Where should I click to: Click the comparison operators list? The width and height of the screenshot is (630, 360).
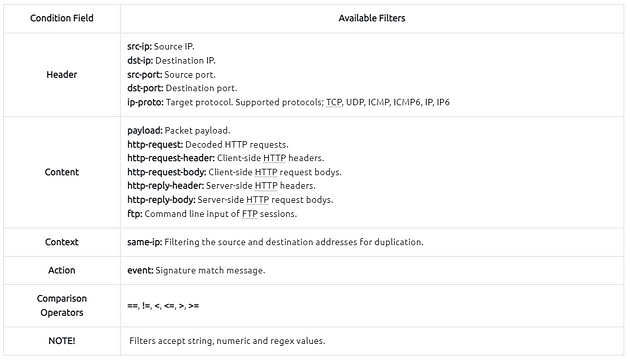click(x=163, y=306)
